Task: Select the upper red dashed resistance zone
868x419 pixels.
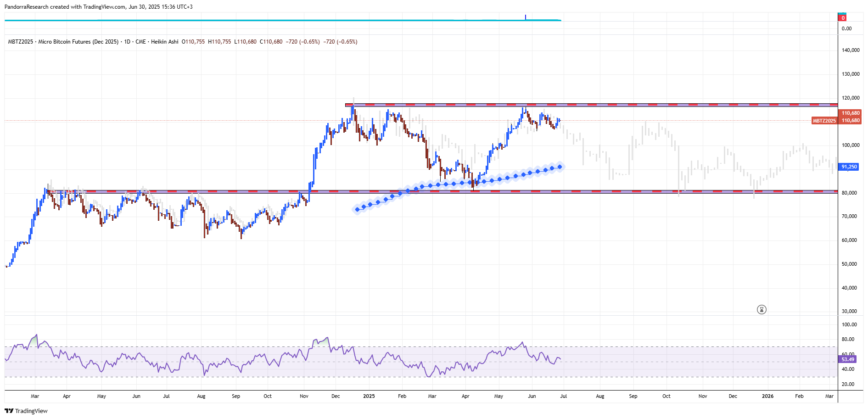Action: (591, 105)
